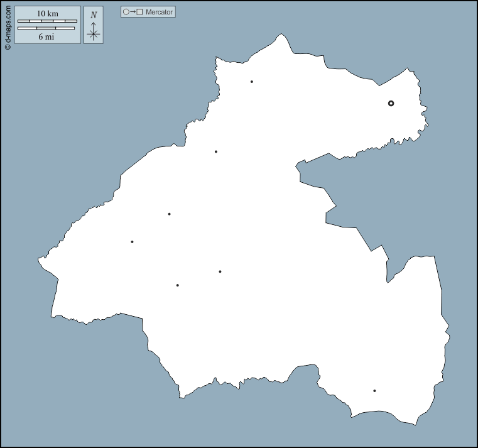Click the dot just northeast of the westernmost dot
This screenshot has height=448, width=478.
[x=170, y=214]
